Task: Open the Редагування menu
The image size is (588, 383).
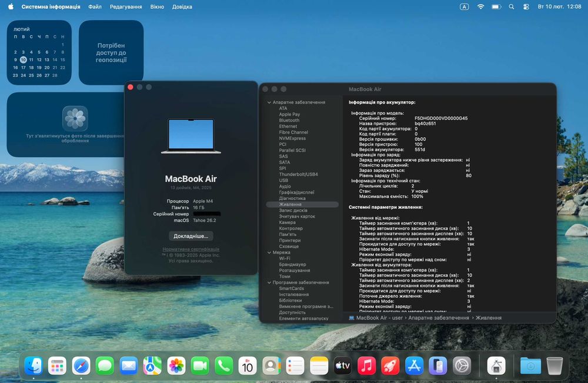Action: (126, 6)
